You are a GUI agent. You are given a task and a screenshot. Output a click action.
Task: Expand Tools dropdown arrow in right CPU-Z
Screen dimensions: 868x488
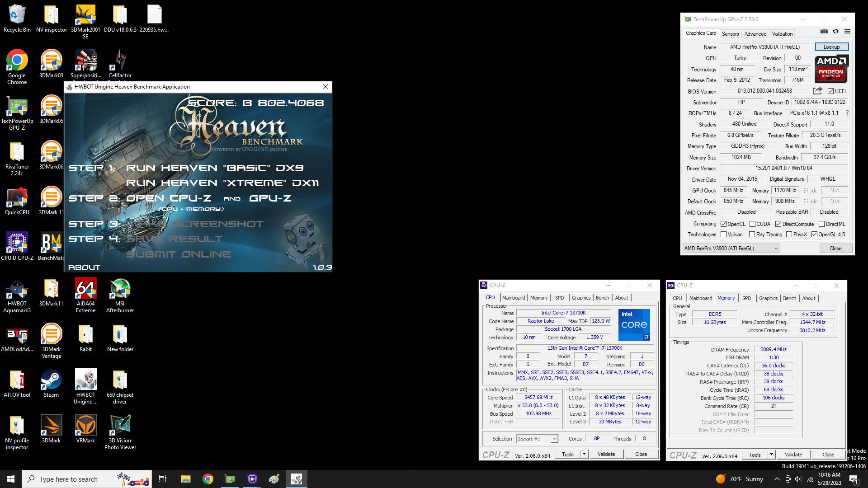(771, 455)
